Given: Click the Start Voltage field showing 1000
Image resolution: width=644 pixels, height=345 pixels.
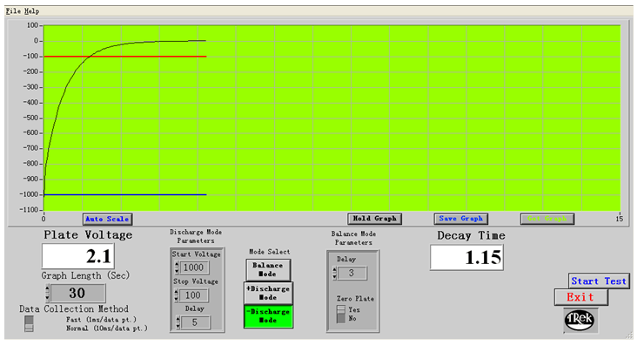Looking at the screenshot, I should pyautogui.click(x=194, y=267).
